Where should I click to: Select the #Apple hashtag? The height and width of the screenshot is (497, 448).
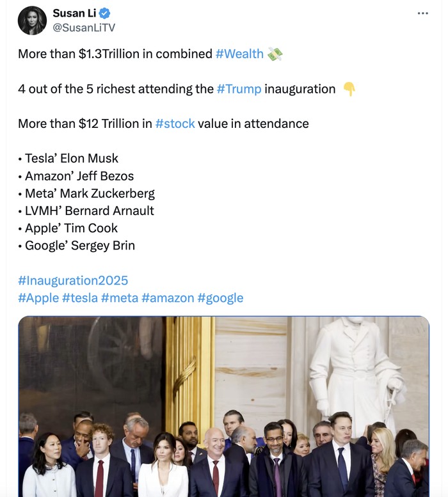point(38,297)
